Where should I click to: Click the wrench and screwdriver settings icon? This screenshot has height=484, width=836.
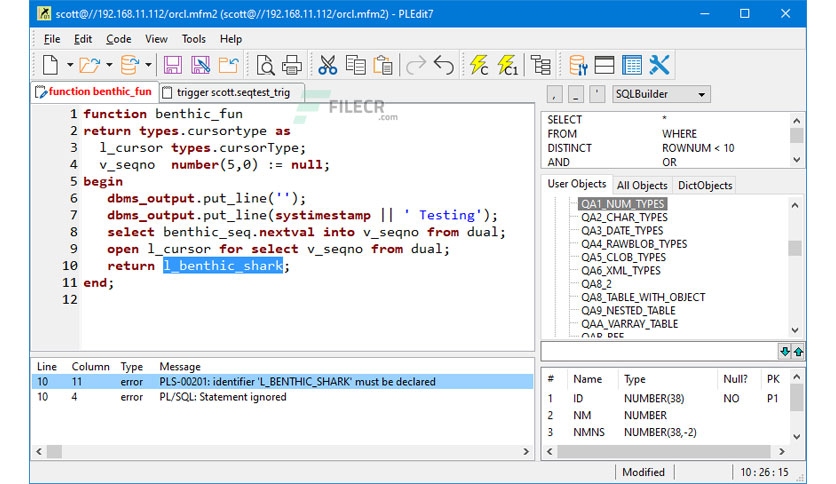[x=660, y=65]
